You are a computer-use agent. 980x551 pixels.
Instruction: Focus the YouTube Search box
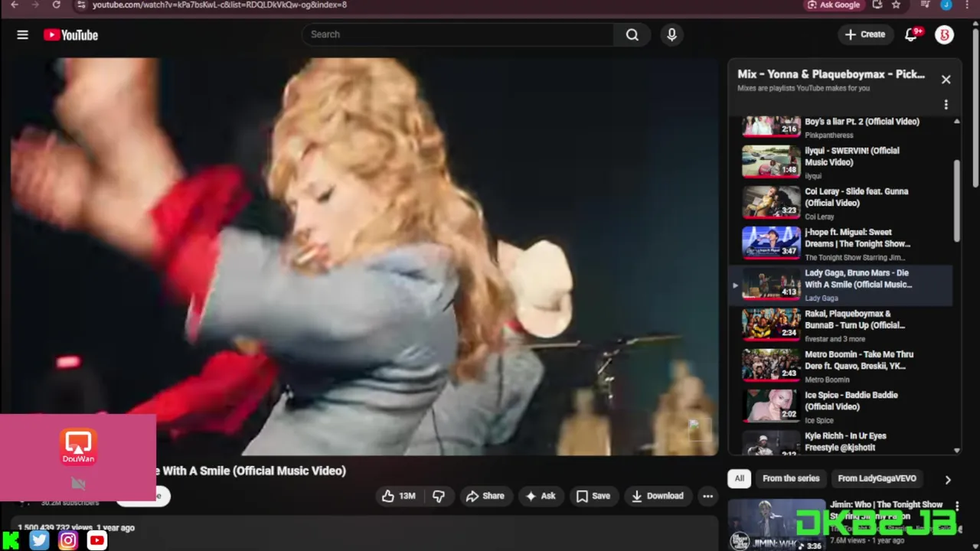pyautogui.click(x=458, y=34)
